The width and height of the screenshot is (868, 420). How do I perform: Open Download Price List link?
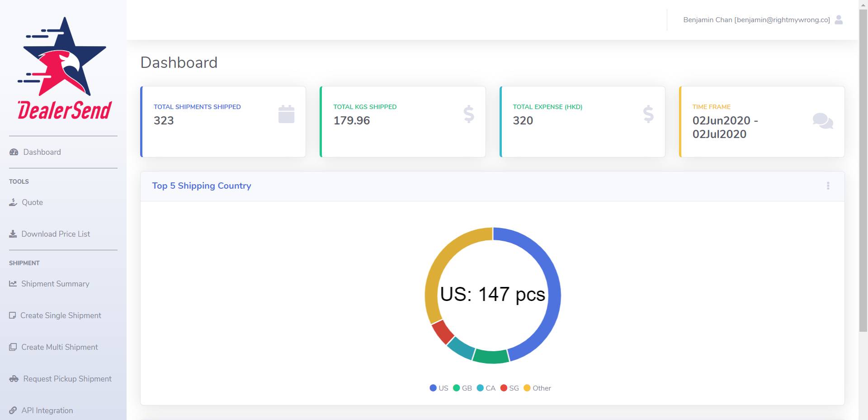pyautogui.click(x=56, y=234)
